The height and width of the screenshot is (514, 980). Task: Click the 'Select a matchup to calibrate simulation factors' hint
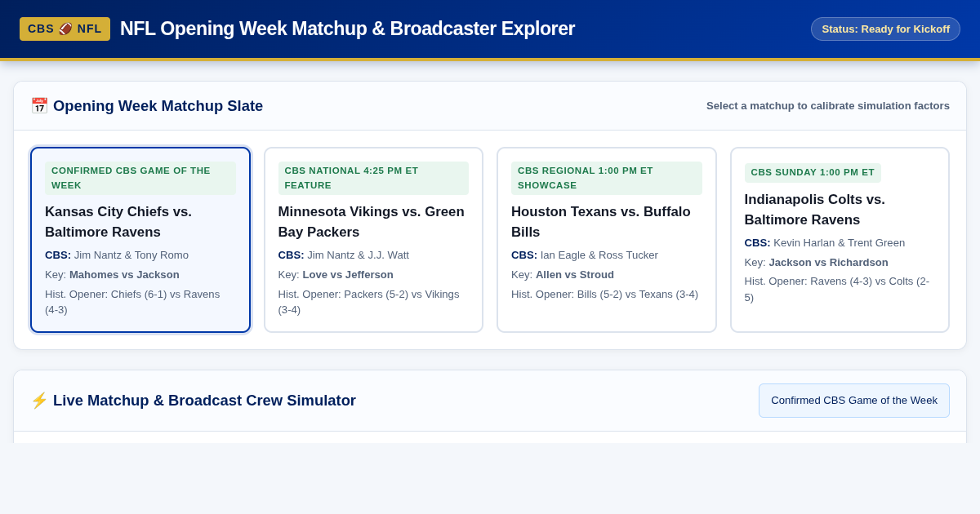pos(828,106)
